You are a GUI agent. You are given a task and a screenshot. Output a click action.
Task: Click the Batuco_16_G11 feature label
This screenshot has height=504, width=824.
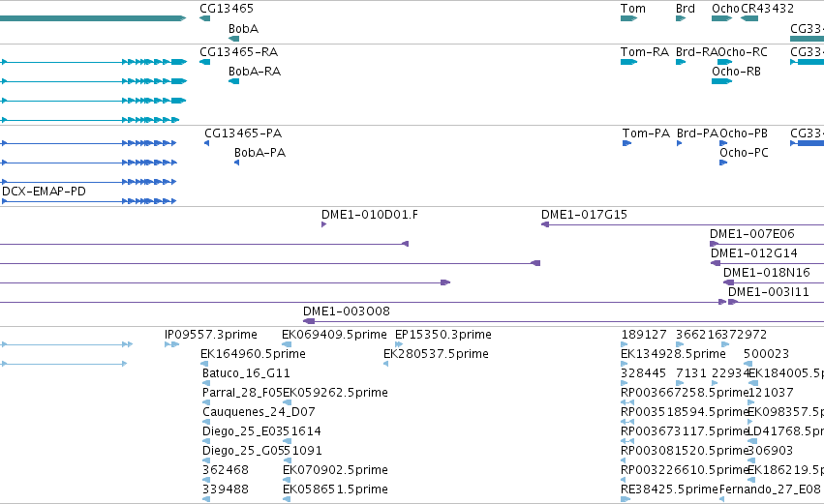pos(246,373)
